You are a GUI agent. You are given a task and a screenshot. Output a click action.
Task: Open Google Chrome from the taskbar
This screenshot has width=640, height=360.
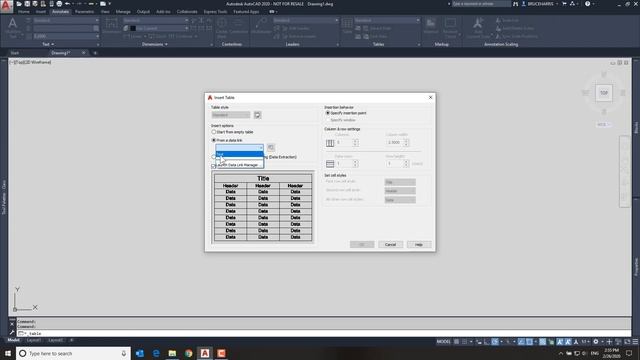point(189,353)
